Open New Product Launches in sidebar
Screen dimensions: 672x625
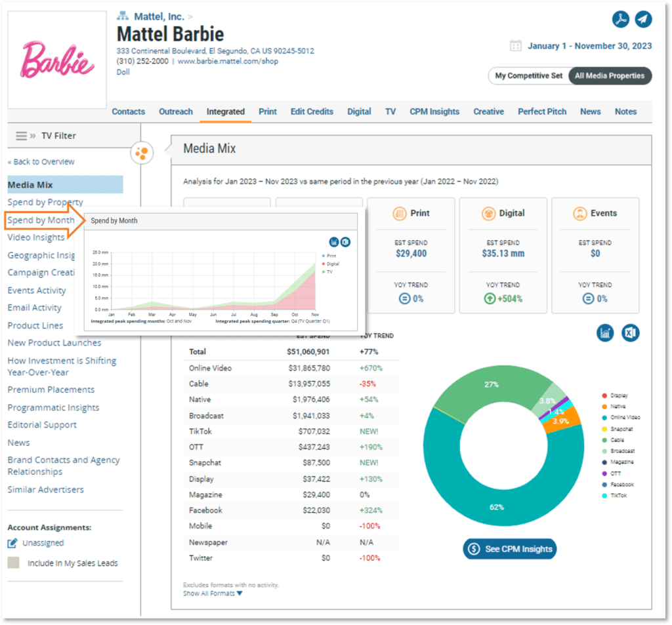click(54, 343)
